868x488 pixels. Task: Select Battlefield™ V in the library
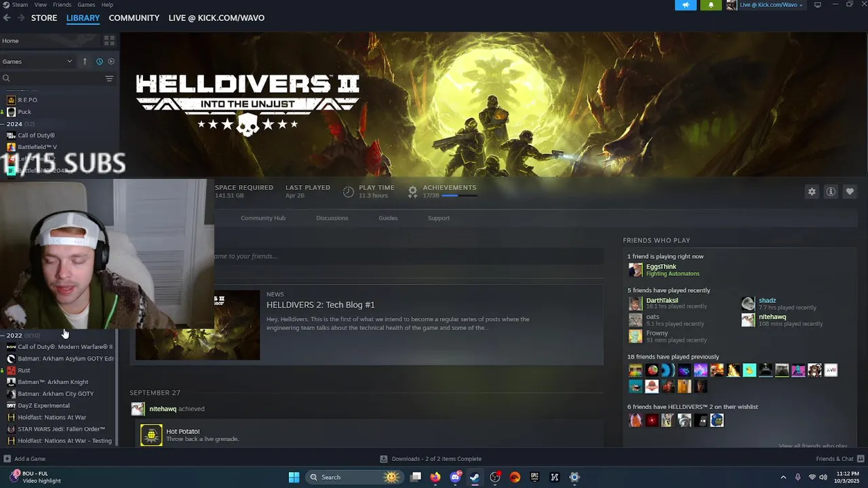pyautogui.click(x=37, y=147)
